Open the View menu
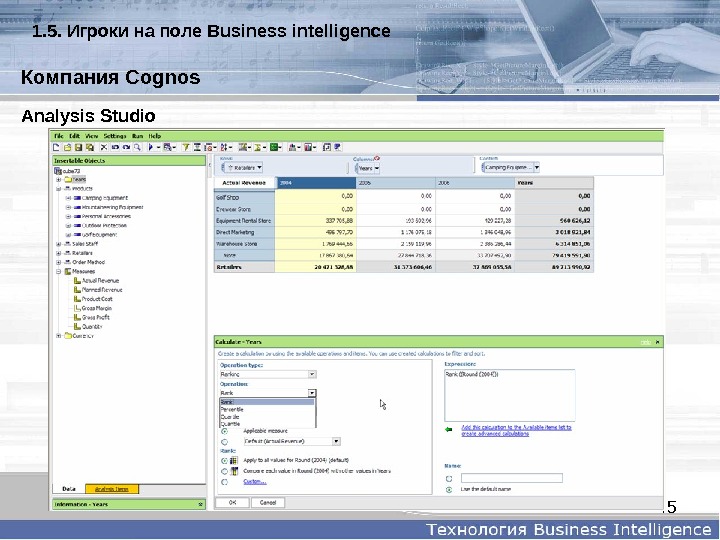This screenshot has height=540, width=720. (92, 136)
